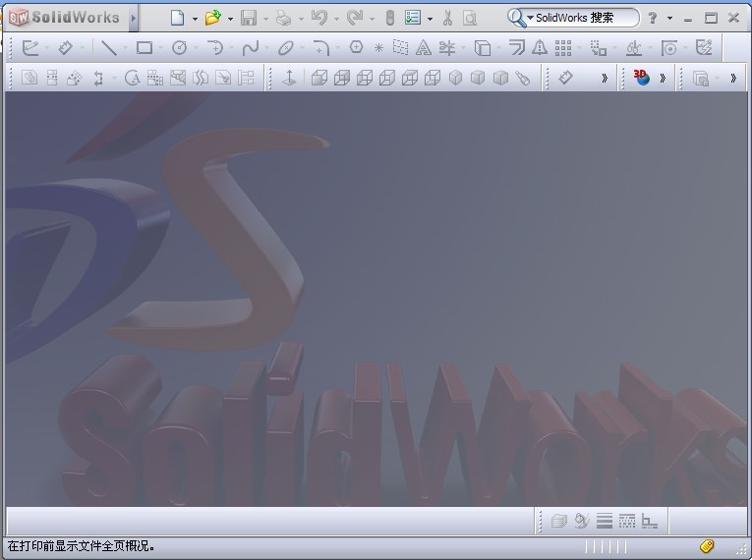Select the Offset Entities tool

pyautogui.click(x=517, y=48)
